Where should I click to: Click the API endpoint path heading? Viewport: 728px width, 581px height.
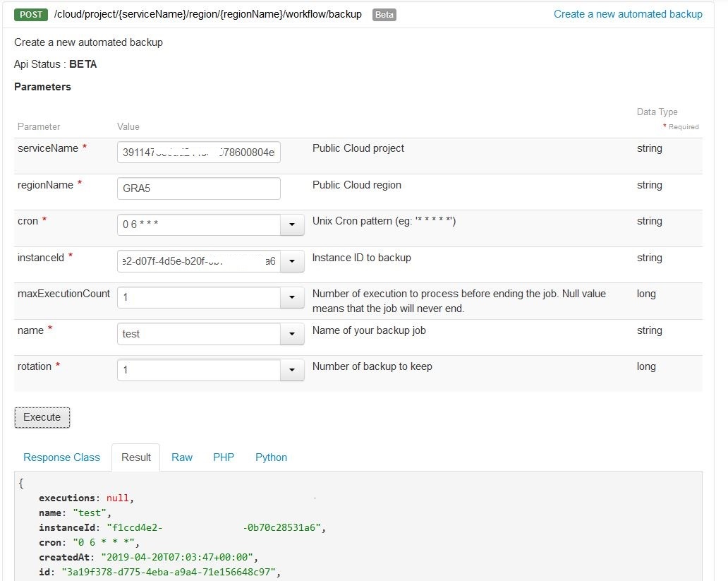pyautogui.click(x=208, y=14)
